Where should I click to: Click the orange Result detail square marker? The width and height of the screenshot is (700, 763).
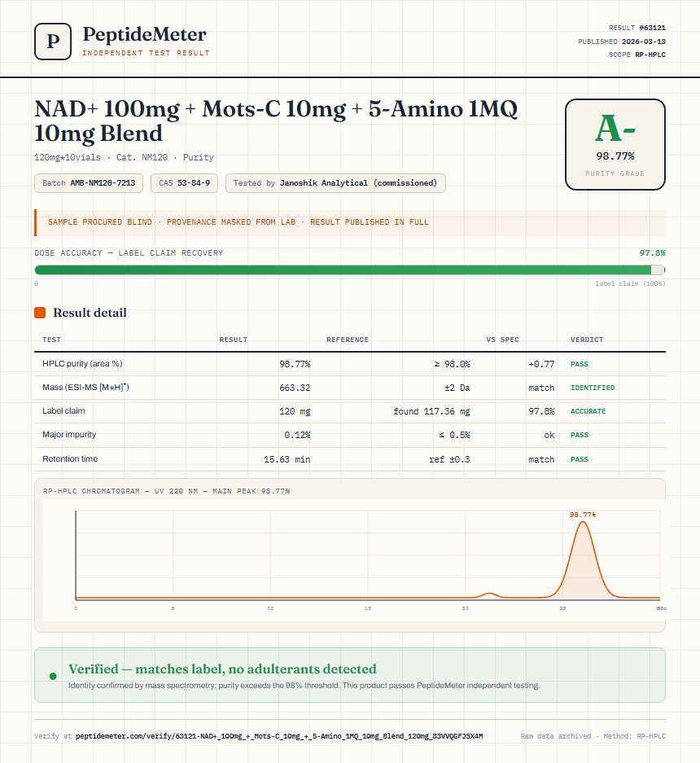pyautogui.click(x=40, y=313)
